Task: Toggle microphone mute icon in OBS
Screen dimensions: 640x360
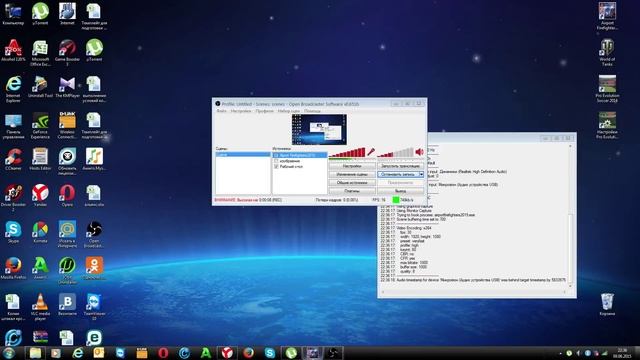Action: pos(371,152)
